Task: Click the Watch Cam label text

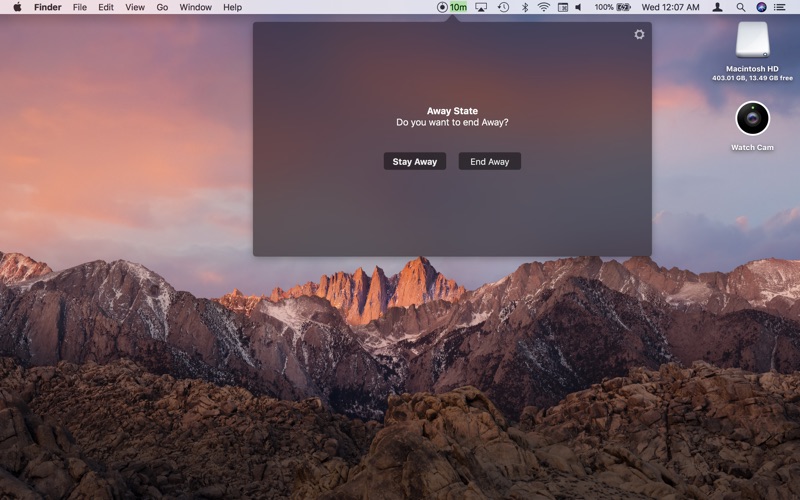Action: 752,147
